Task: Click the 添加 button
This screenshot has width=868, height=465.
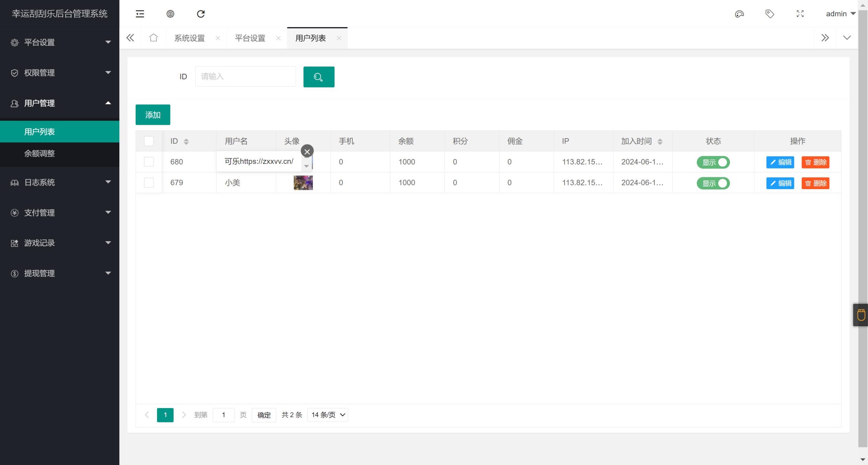Action: click(x=153, y=115)
